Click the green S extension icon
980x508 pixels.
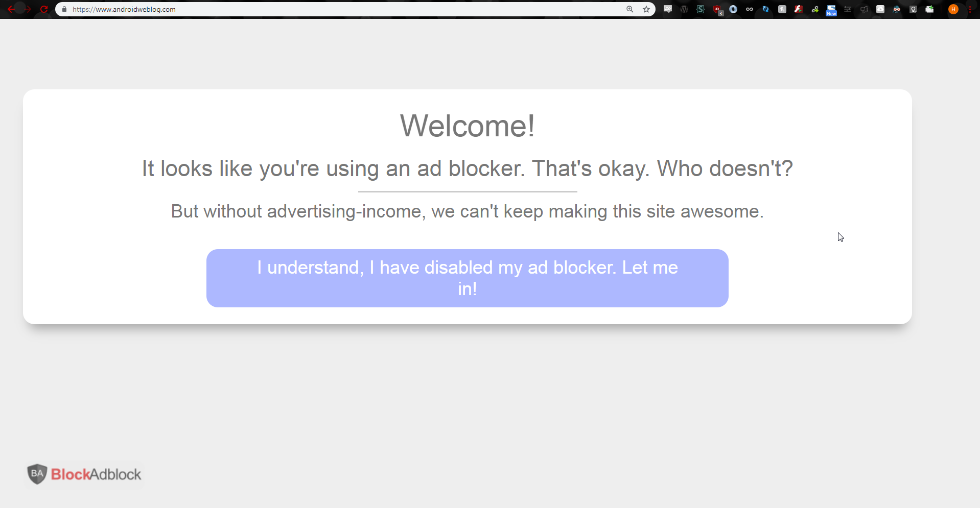[701, 9]
